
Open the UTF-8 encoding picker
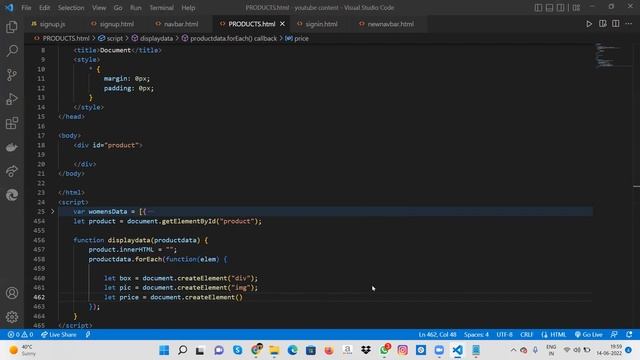pyautogui.click(x=504, y=335)
